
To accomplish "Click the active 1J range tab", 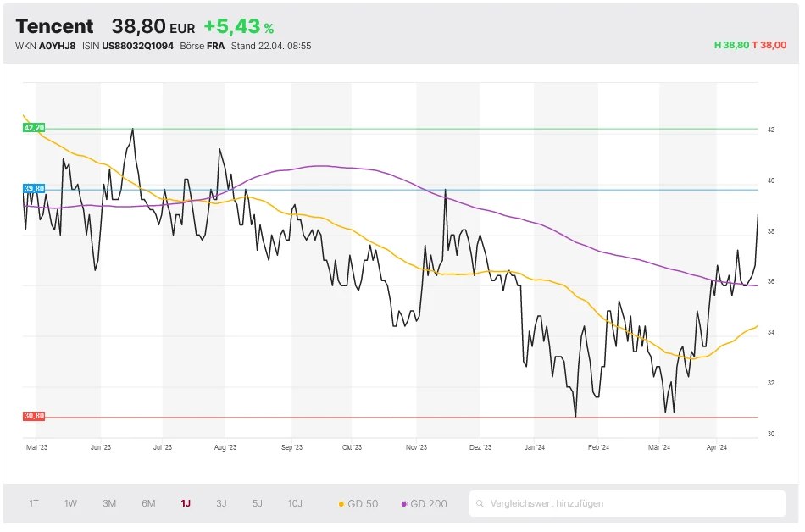I will [186, 503].
